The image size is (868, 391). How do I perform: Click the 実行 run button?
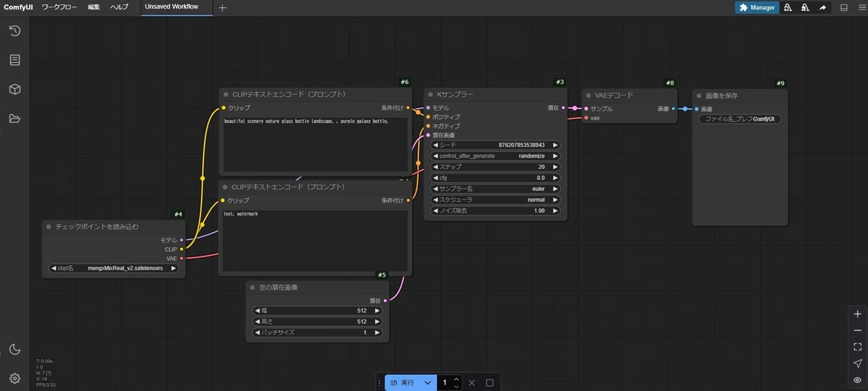tap(402, 382)
